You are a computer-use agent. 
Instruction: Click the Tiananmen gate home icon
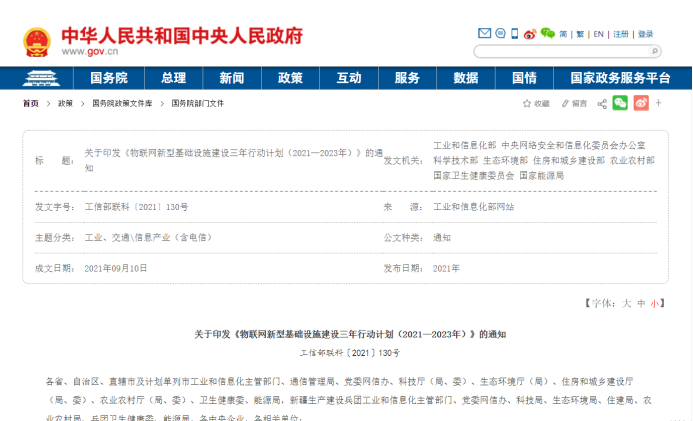coord(41,78)
